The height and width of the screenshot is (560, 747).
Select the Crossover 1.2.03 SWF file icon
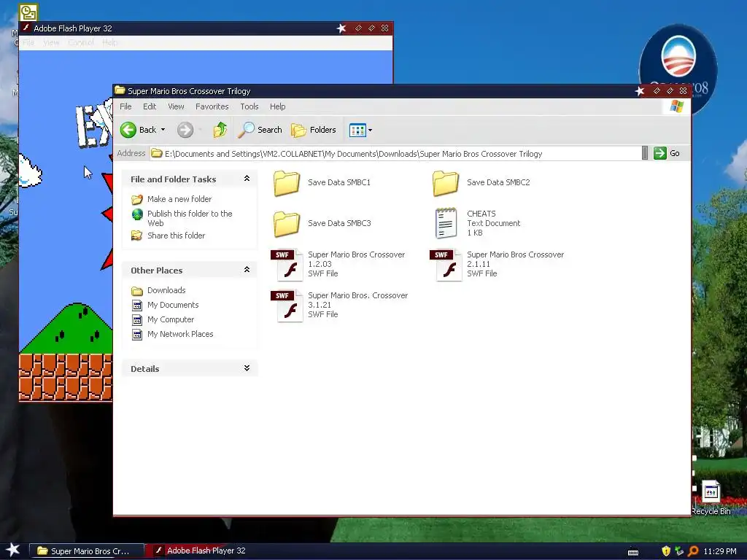pos(287,264)
